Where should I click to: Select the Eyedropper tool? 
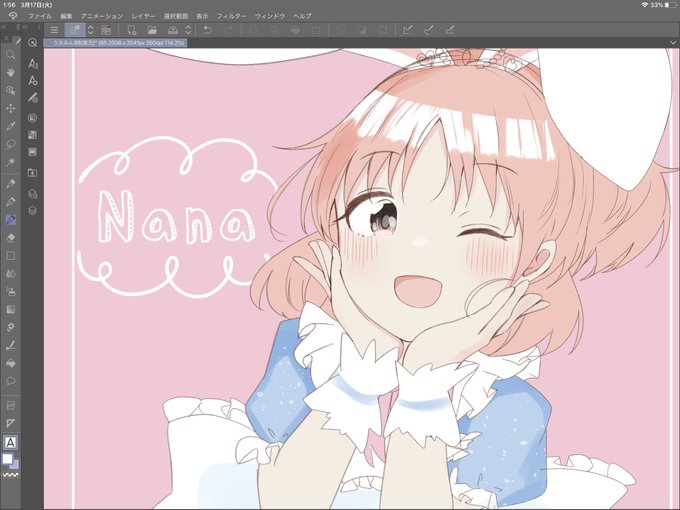coord(10,126)
